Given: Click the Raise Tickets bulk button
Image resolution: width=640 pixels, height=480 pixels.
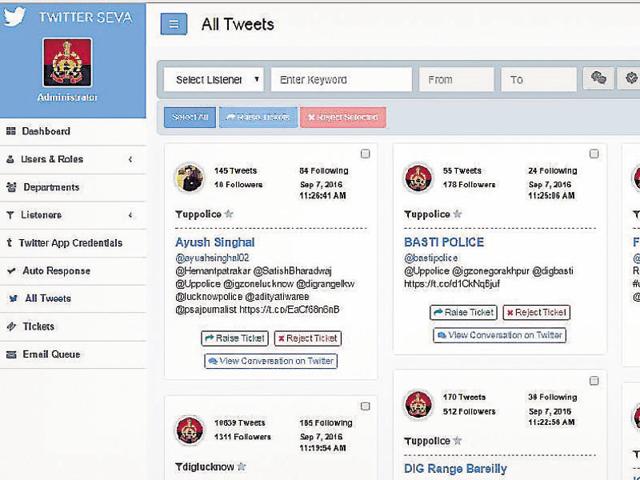Looking at the screenshot, I should (258, 117).
